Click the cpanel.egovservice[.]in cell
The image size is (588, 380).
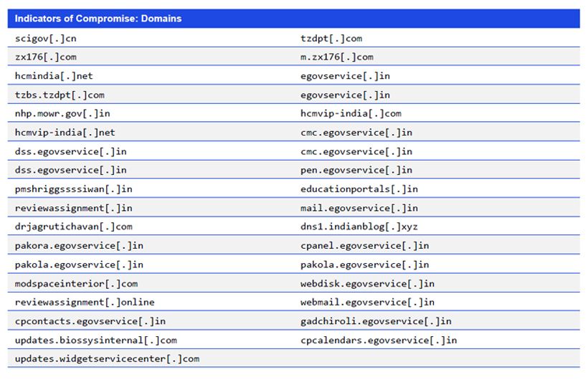(x=364, y=245)
